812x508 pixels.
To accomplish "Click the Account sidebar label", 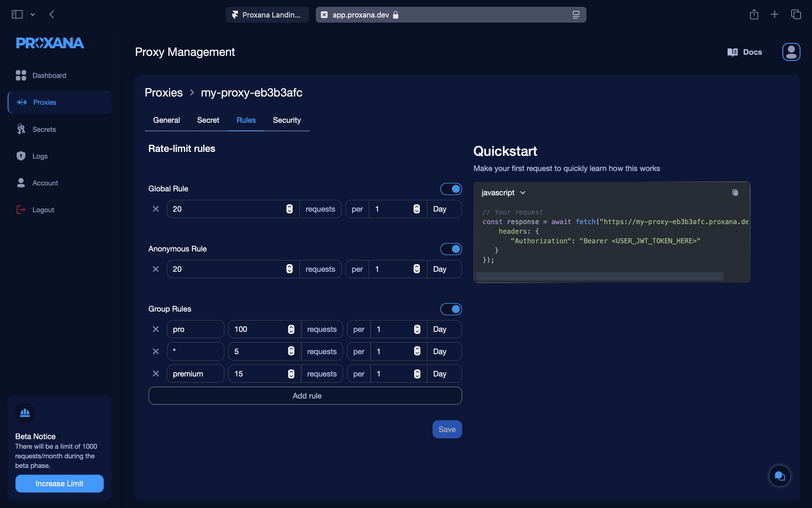I will click(45, 183).
